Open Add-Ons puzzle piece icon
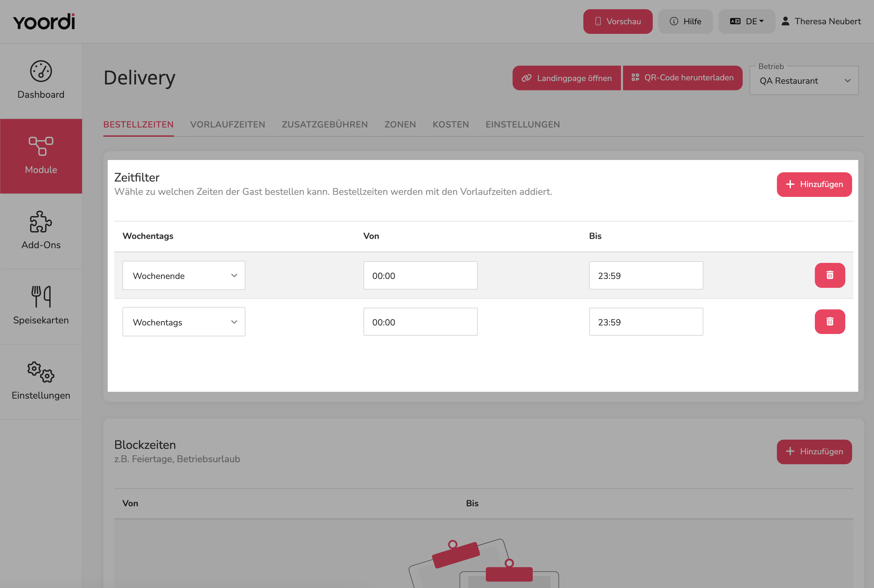The height and width of the screenshot is (588, 874). (41, 222)
